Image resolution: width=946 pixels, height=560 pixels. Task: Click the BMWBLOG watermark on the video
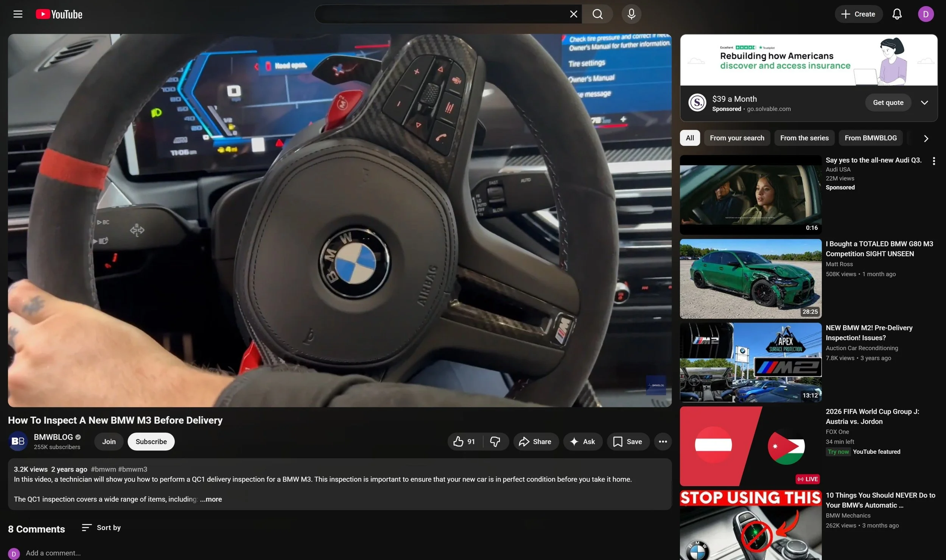656,385
